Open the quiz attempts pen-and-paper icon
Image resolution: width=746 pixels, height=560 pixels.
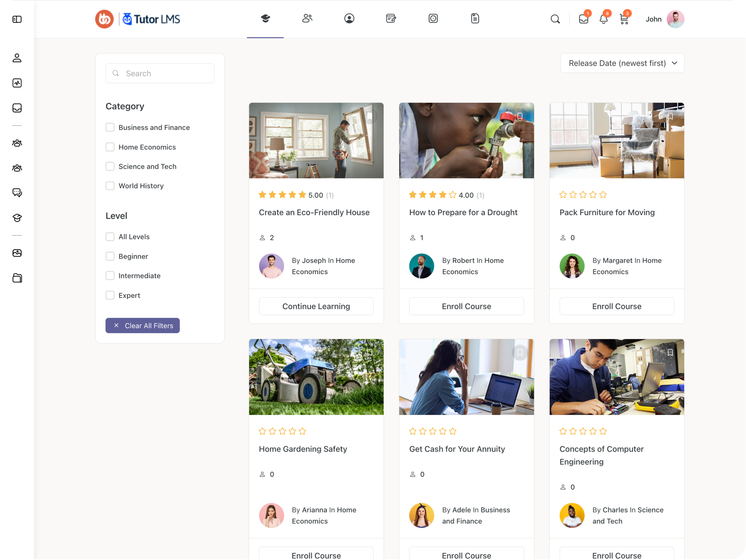pyautogui.click(x=391, y=19)
